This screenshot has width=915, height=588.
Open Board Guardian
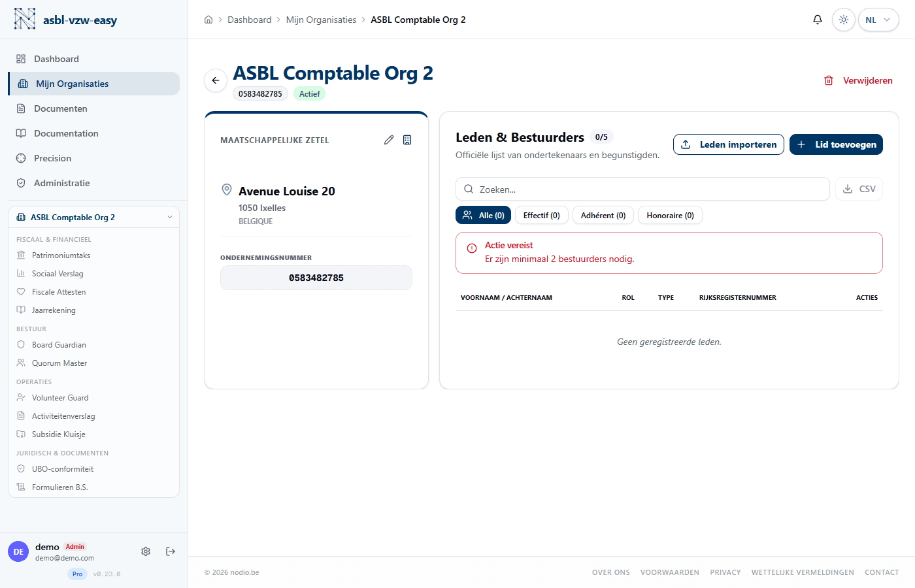coord(93,345)
